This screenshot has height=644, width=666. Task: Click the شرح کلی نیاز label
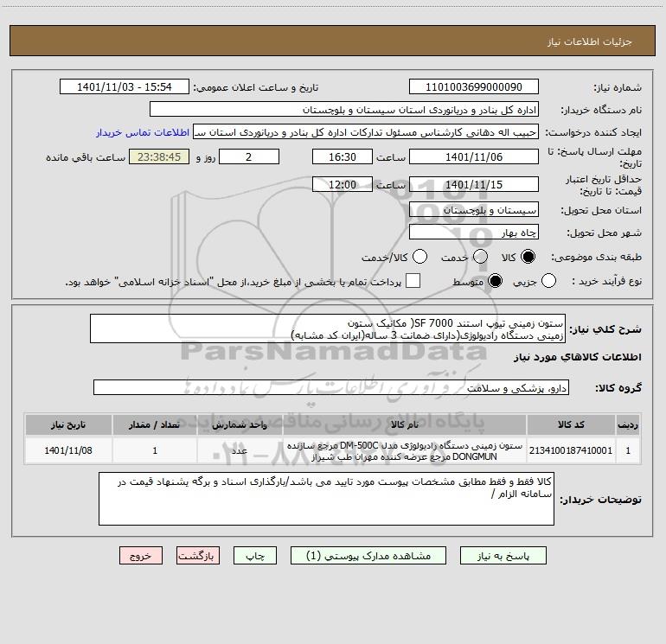605,329
